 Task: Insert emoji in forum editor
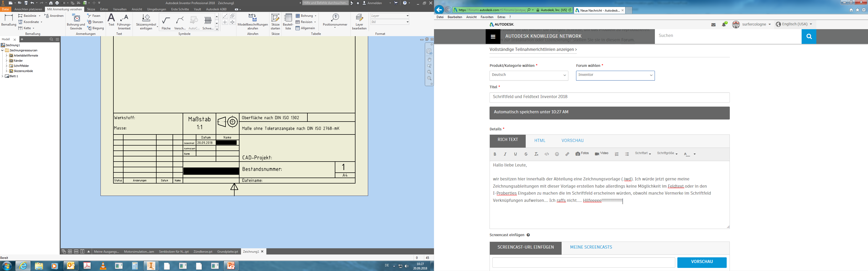[x=557, y=154]
